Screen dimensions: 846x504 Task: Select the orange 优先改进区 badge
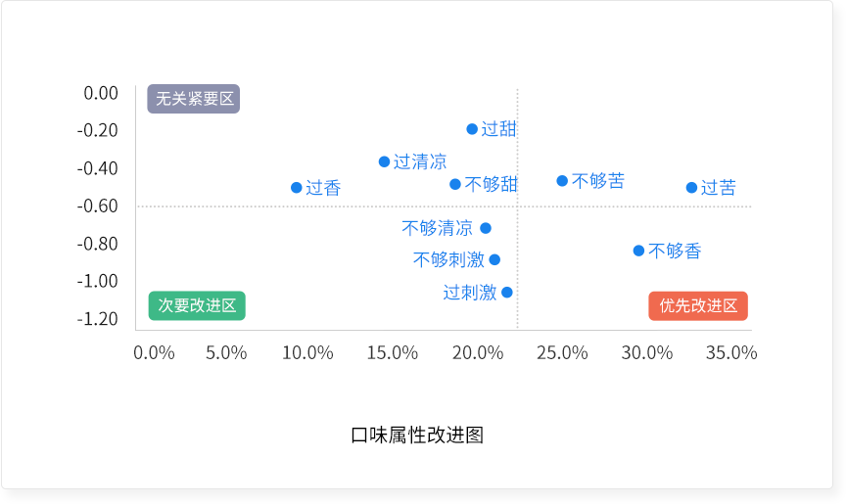point(698,305)
